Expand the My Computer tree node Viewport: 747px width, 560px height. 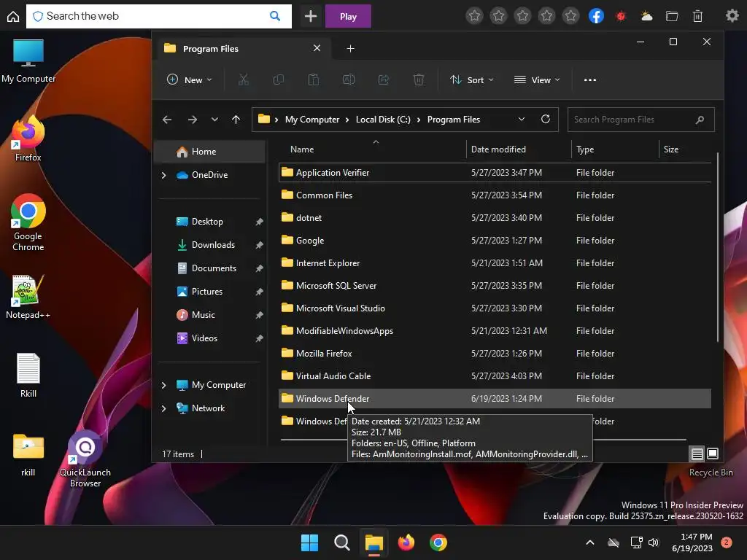pos(164,385)
